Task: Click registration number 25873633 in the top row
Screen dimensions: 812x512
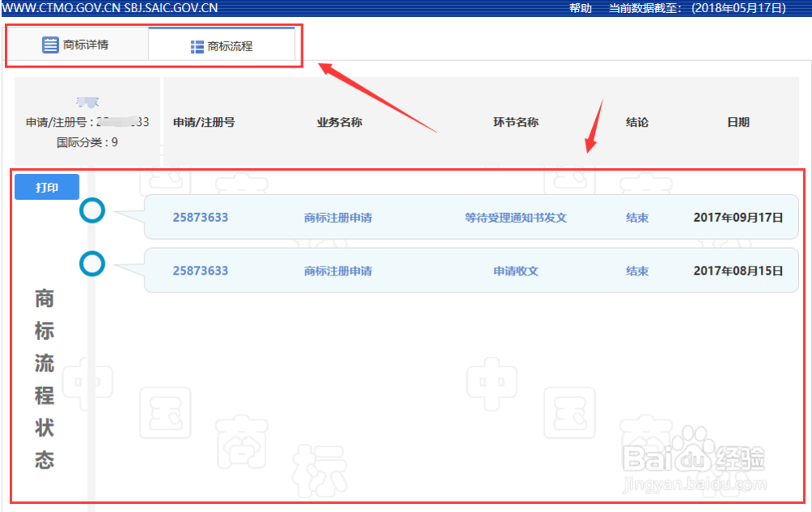Action: [202, 218]
